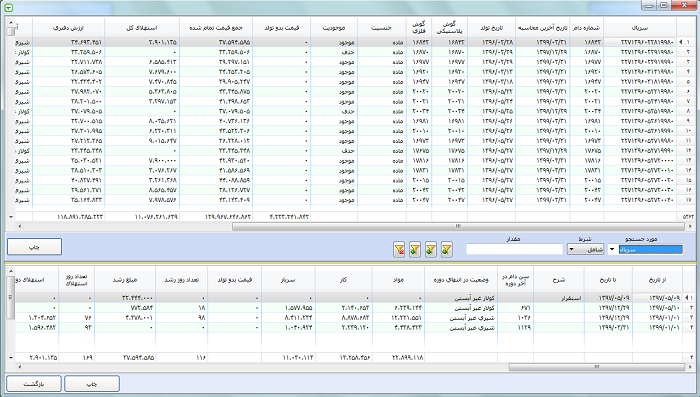Click the جمع قیمت تمام شده column header

(216, 28)
